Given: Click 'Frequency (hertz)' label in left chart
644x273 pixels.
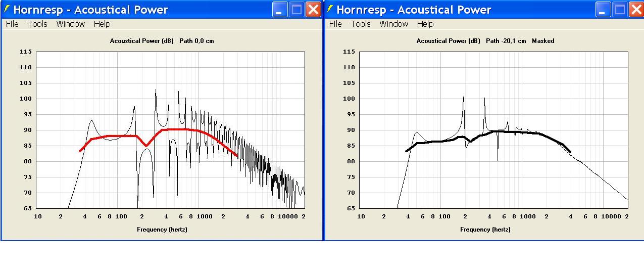Looking at the screenshot, I should [x=162, y=230].
